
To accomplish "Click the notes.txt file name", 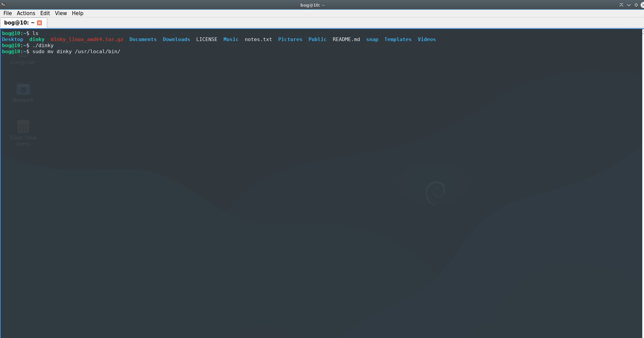I will (258, 39).
